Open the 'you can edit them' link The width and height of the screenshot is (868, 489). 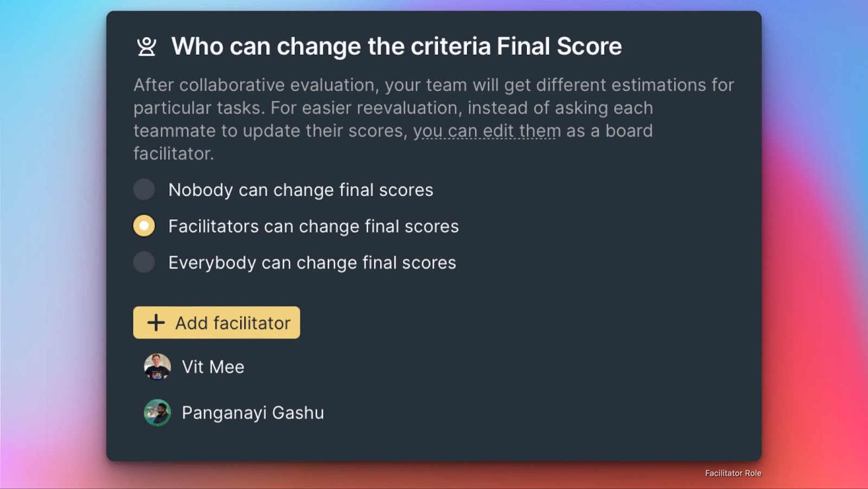pyautogui.click(x=487, y=131)
